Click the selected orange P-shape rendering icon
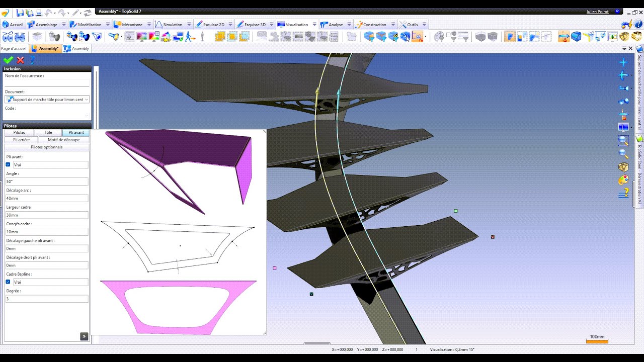644x362 pixels. (x=510, y=37)
